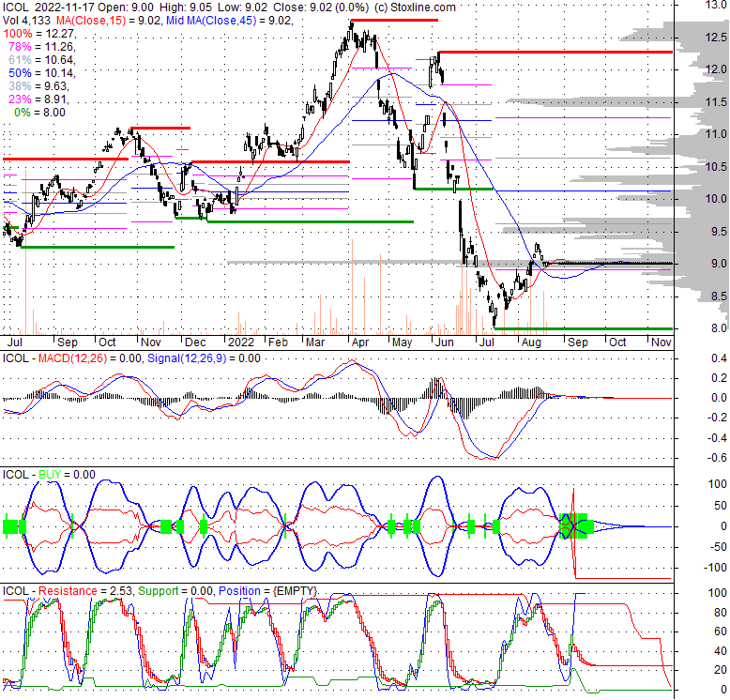Click the 8.0 price axis label
This screenshot has height=700, width=730.
pyautogui.click(x=719, y=328)
